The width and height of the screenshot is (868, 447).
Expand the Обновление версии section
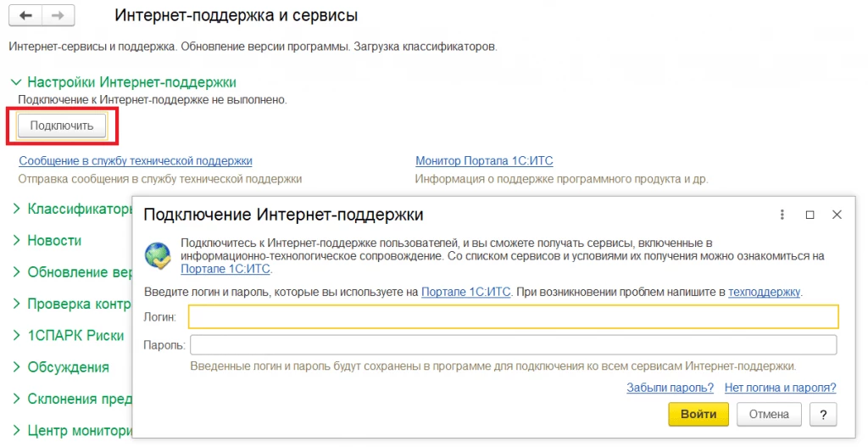pos(72,272)
